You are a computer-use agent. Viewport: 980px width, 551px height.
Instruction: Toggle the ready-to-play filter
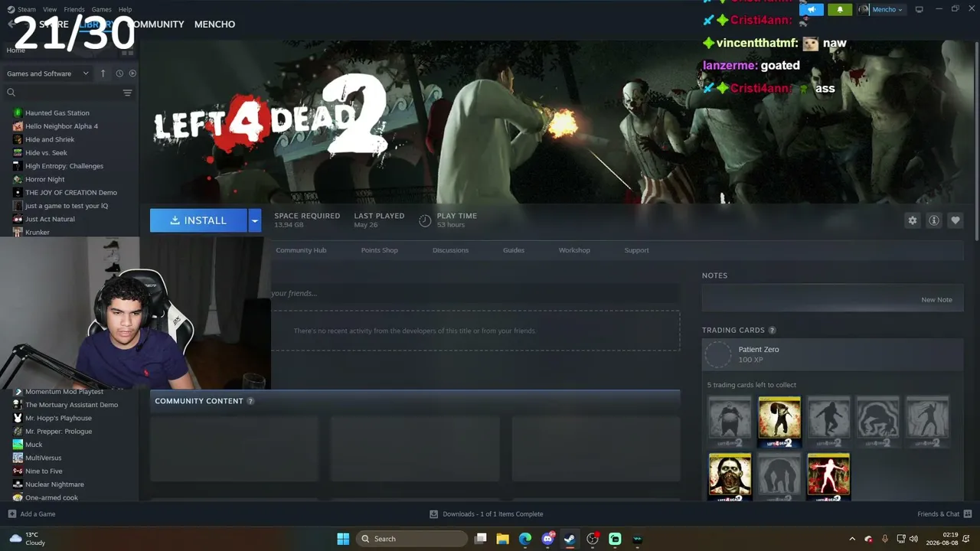click(132, 73)
